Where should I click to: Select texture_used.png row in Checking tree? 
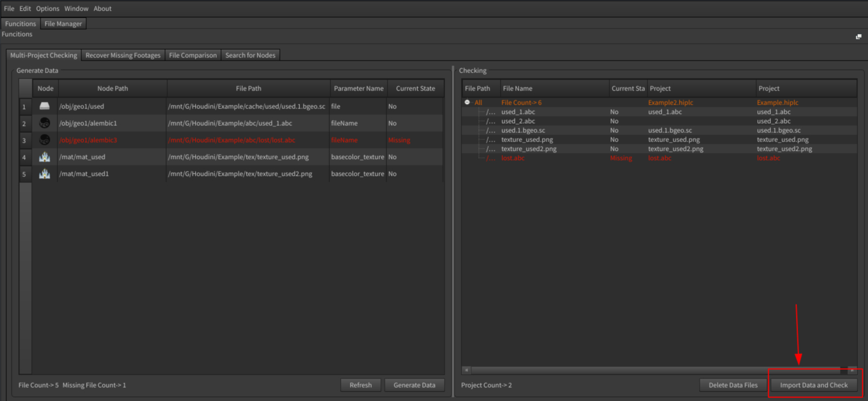(659, 139)
